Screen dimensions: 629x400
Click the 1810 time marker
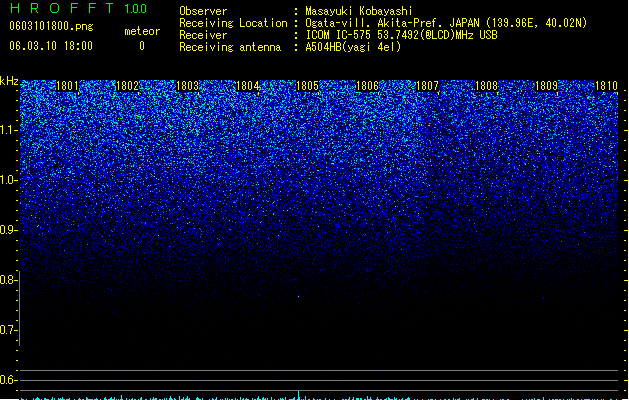click(606, 86)
